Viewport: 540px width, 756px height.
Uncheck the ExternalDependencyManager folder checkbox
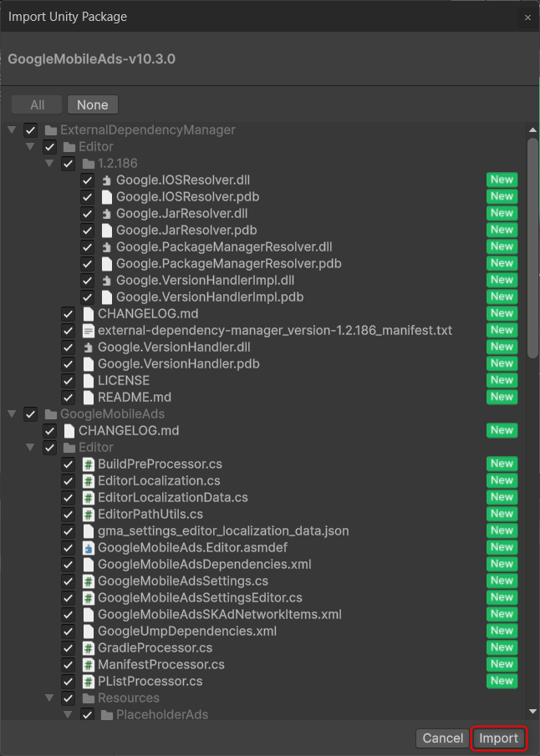pyautogui.click(x=30, y=130)
